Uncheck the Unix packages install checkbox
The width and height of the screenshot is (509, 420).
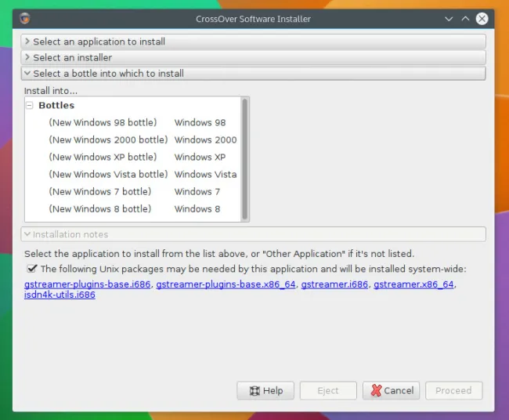tap(32, 269)
